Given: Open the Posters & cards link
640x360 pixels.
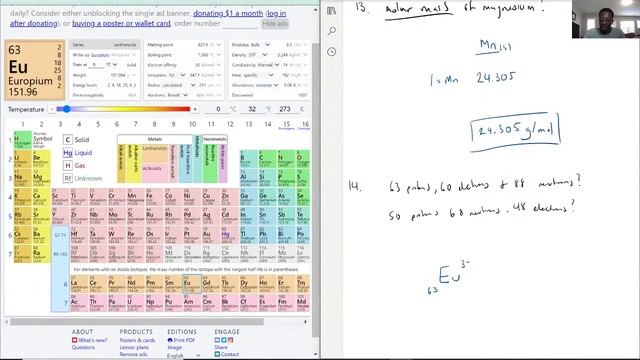Looking at the screenshot, I should pyautogui.click(x=137, y=340).
